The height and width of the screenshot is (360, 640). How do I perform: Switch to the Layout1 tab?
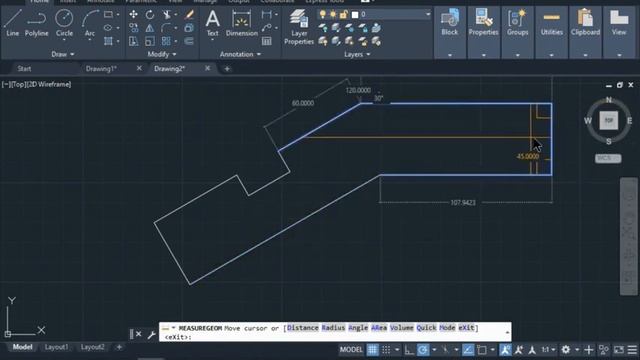(56, 347)
